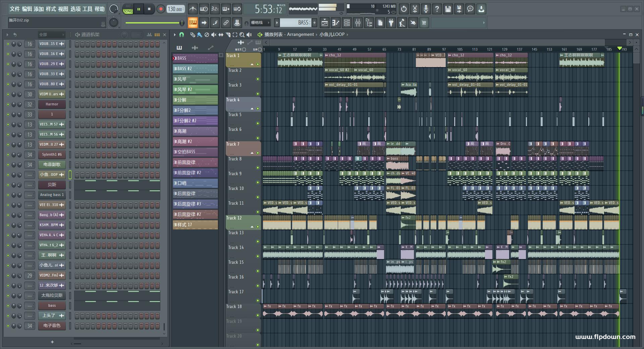
Task: Toggle typing keyboard to piano
Action: pyautogui.click(x=193, y=23)
